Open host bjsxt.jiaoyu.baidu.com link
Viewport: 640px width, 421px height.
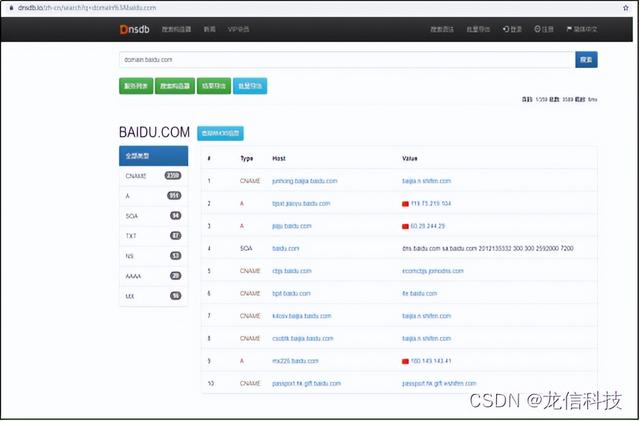pyautogui.click(x=301, y=203)
